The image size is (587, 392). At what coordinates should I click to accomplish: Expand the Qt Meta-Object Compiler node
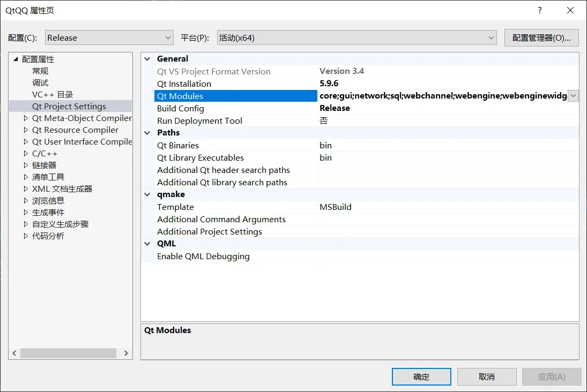pyautogui.click(x=25, y=118)
